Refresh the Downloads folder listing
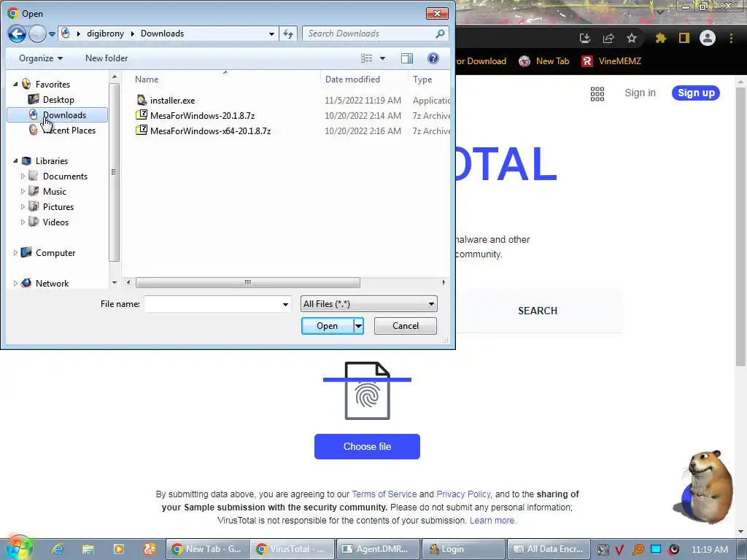The image size is (747, 560). coord(288,34)
